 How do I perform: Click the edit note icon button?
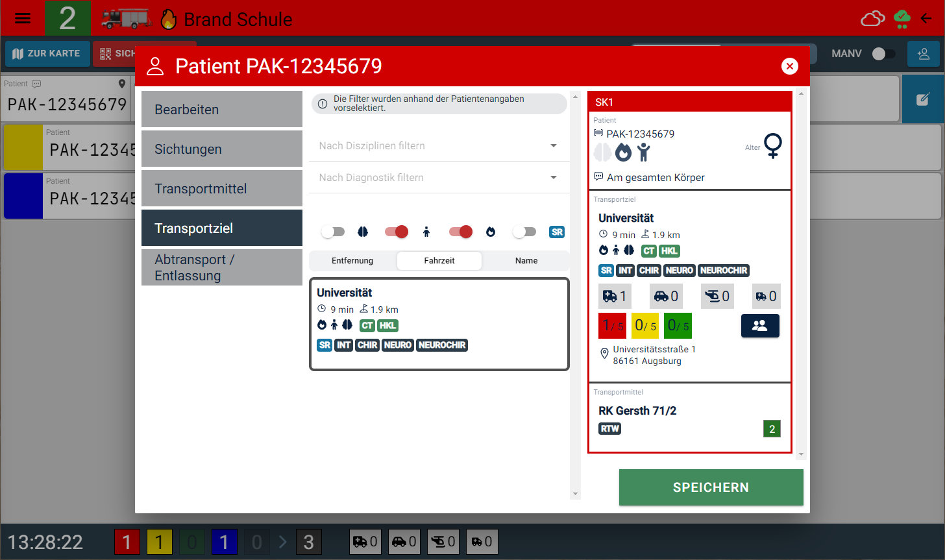pos(923,99)
